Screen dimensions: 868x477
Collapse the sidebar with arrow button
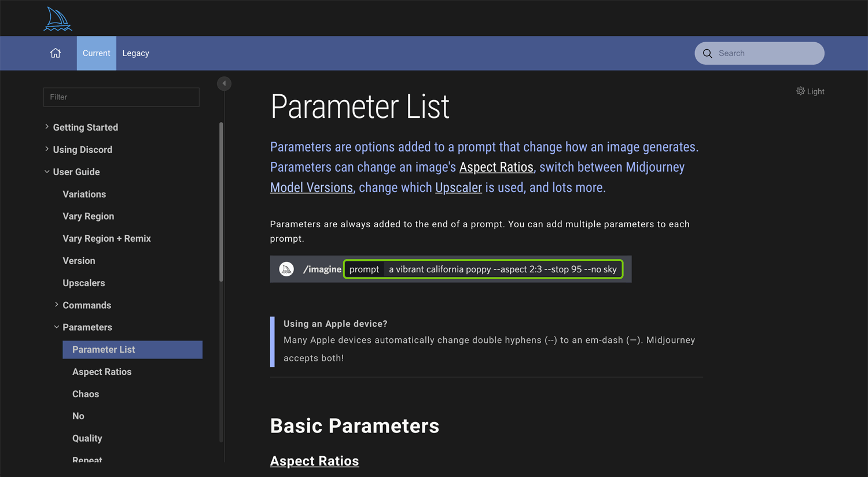tap(224, 83)
